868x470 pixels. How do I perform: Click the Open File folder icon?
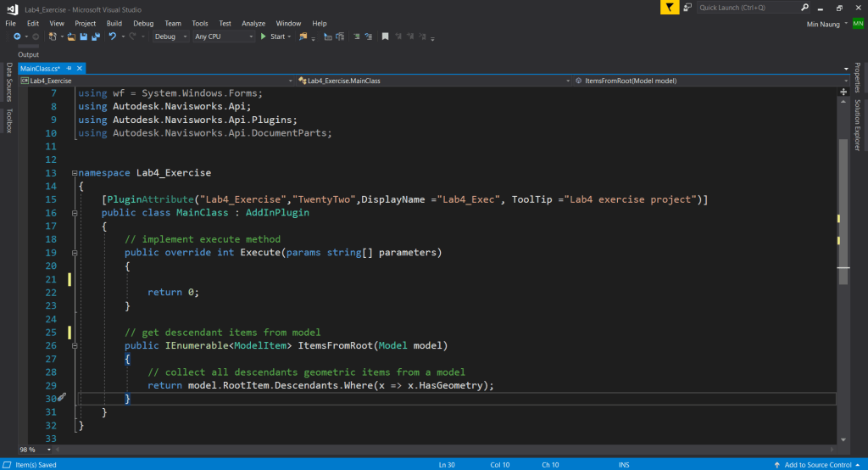pyautogui.click(x=72, y=36)
